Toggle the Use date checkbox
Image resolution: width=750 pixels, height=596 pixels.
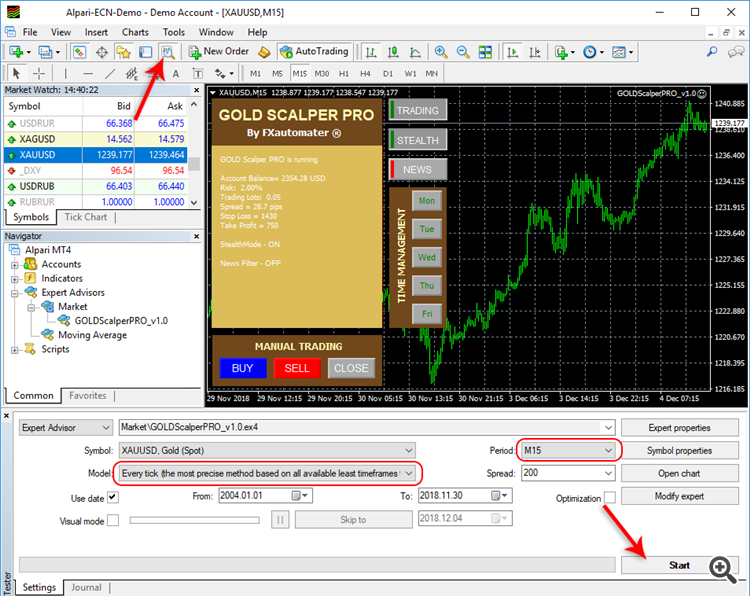click(x=113, y=497)
